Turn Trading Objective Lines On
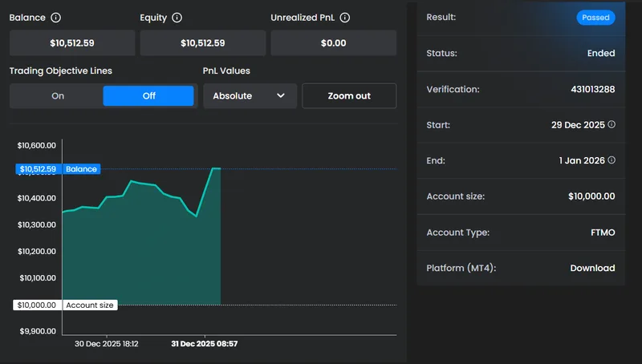The height and width of the screenshot is (364, 642). [57, 95]
